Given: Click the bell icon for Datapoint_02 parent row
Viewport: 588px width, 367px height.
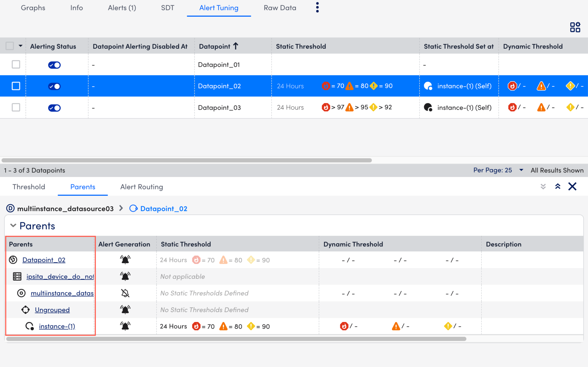Looking at the screenshot, I should click(x=125, y=260).
